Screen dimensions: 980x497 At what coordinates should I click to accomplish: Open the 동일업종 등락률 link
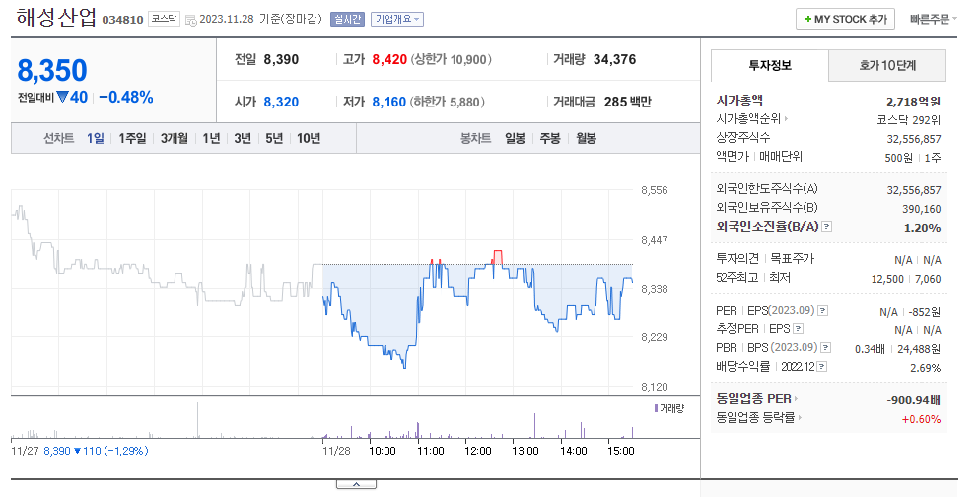[x=759, y=417]
